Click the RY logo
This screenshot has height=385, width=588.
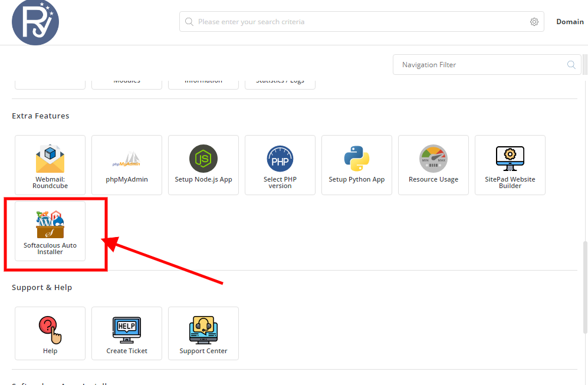(35, 22)
